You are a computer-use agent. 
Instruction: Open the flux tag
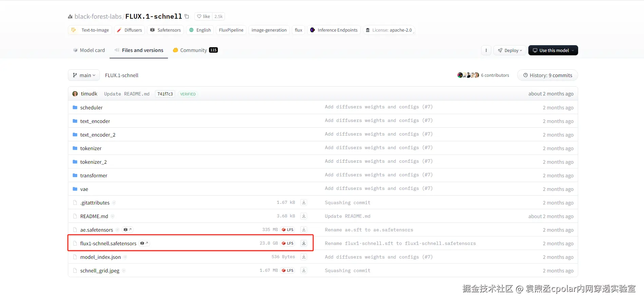298,30
